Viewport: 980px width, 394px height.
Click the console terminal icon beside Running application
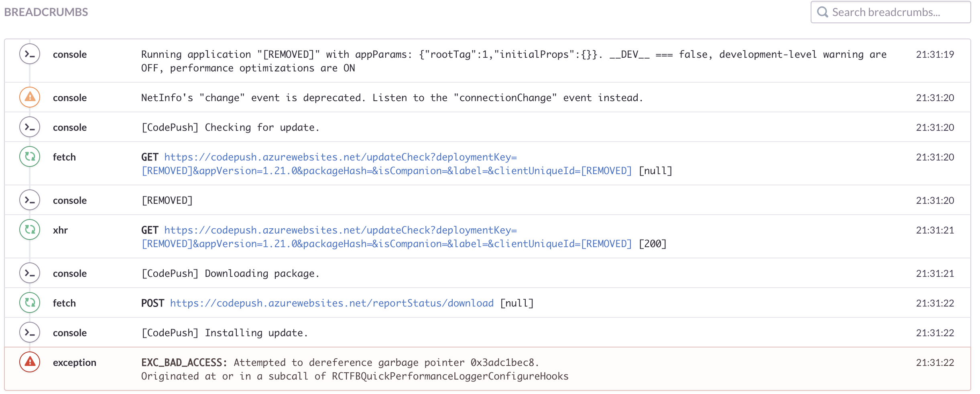(x=29, y=54)
